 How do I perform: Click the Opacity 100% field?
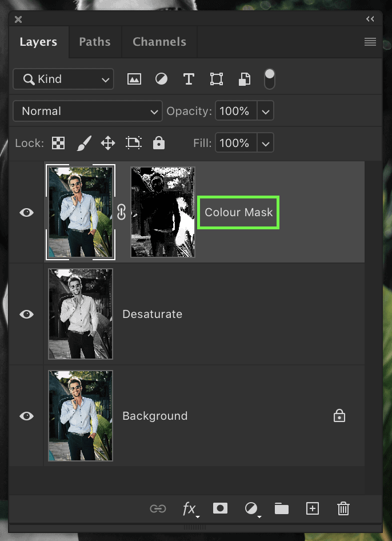(236, 111)
